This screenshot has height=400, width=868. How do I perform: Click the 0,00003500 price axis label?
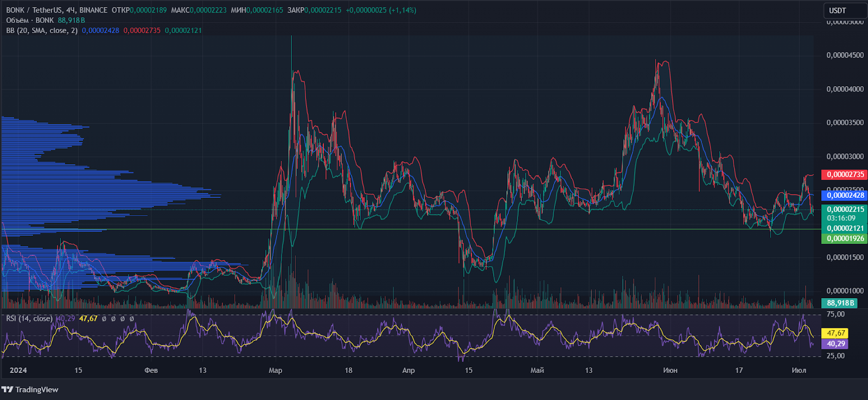845,122
